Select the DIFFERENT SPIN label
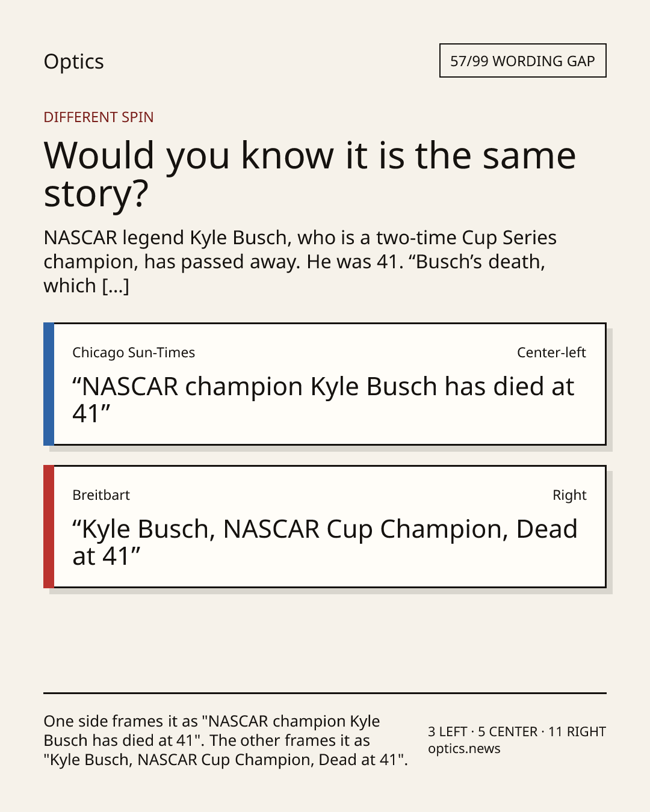This screenshot has width=650, height=812. 99,117
